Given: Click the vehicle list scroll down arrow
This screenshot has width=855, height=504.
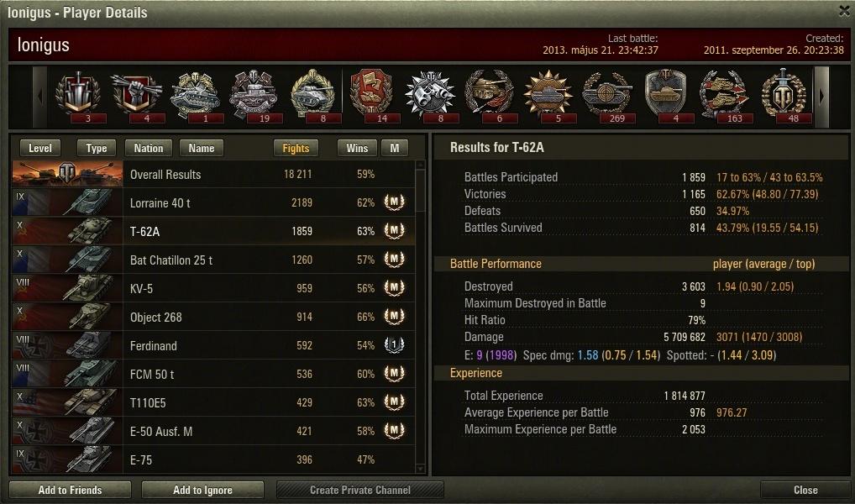Looking at the screenshot, I should (x=420, y=469).
